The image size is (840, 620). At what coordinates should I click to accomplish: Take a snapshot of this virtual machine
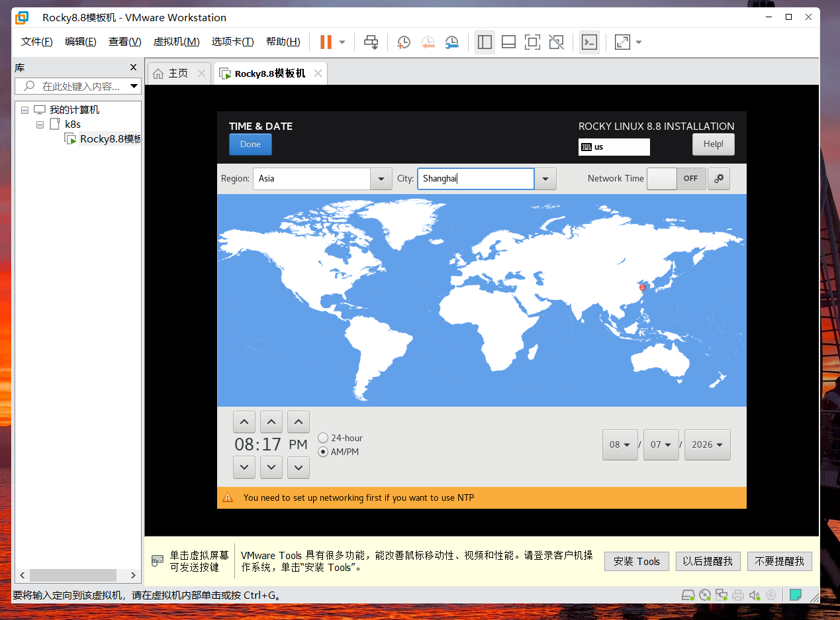(404, 42)
